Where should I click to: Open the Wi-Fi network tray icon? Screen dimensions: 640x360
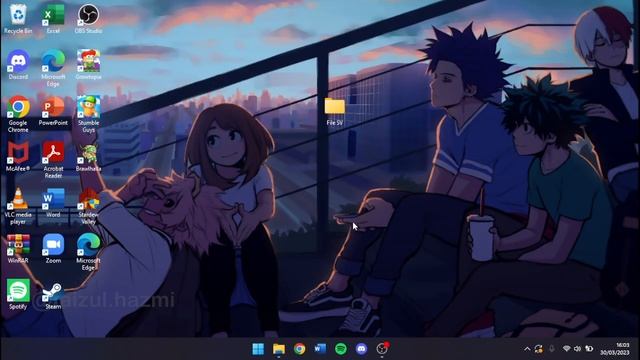[x=567, y=349]
